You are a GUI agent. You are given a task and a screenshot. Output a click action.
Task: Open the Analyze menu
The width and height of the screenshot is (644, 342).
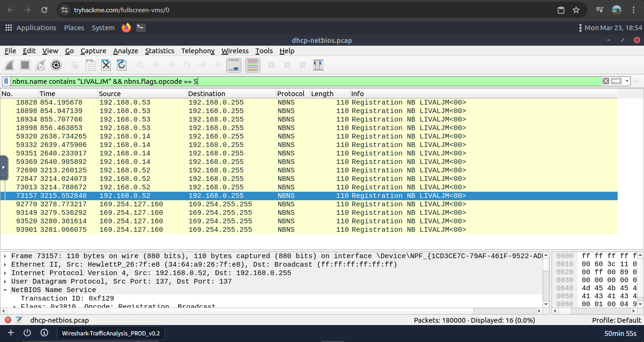click(x=125, y=51)
